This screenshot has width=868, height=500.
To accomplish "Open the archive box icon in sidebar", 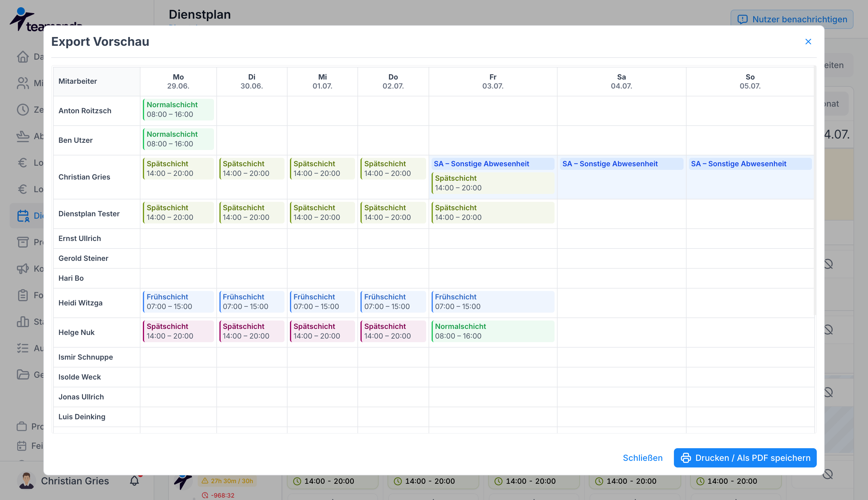I will [23, 242].
